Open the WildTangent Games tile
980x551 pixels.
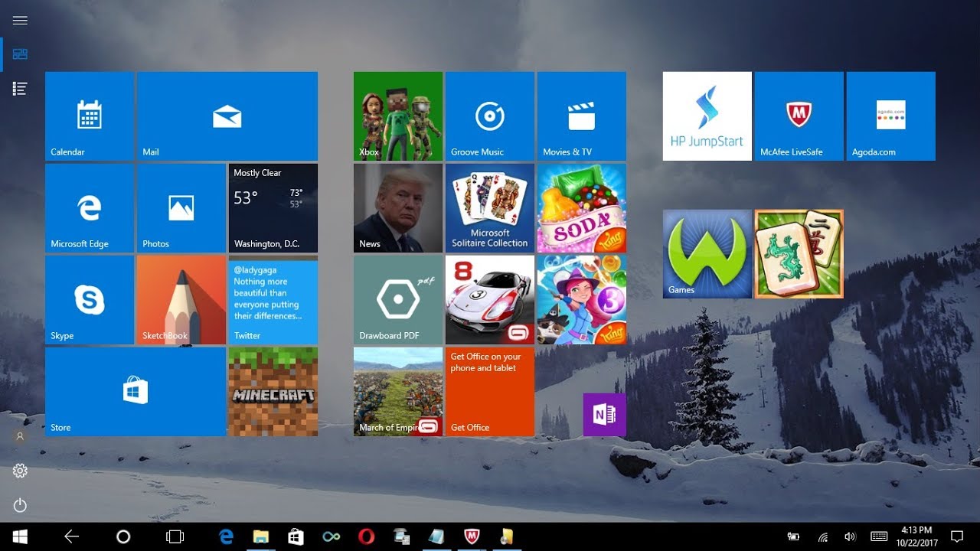pyautogui.click(x=707, y=254)
